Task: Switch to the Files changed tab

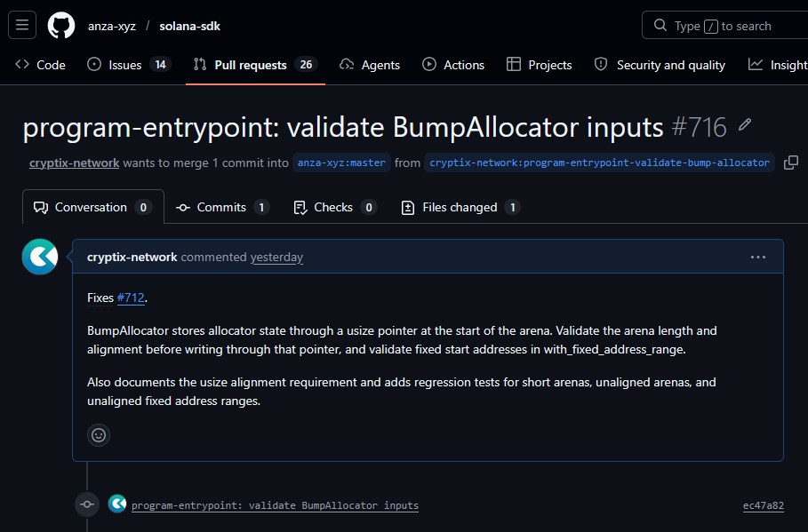Action: [460, 207]
